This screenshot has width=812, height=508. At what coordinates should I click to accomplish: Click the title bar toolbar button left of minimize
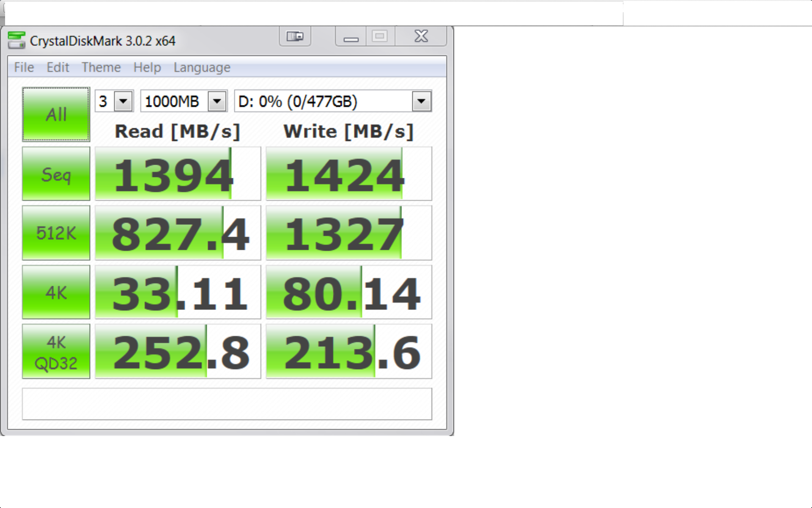coord(295,36)
